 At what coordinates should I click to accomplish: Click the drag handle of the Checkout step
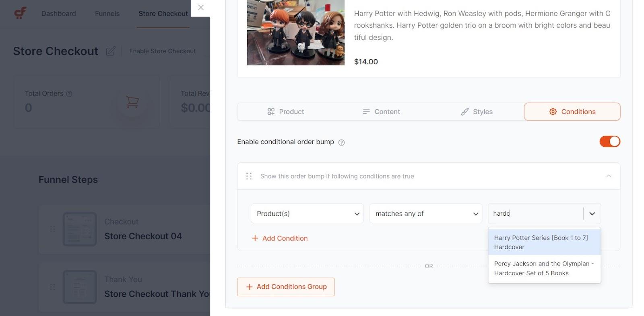(52, 229)
